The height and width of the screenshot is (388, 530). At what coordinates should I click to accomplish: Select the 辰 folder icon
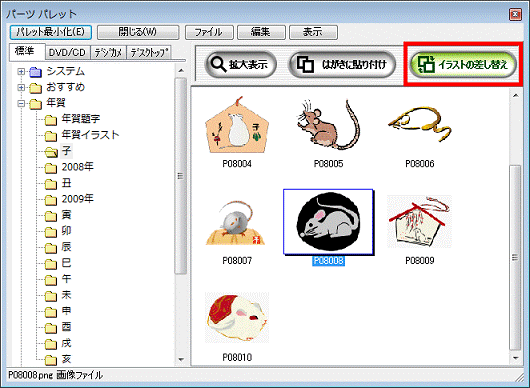[51, 248]
